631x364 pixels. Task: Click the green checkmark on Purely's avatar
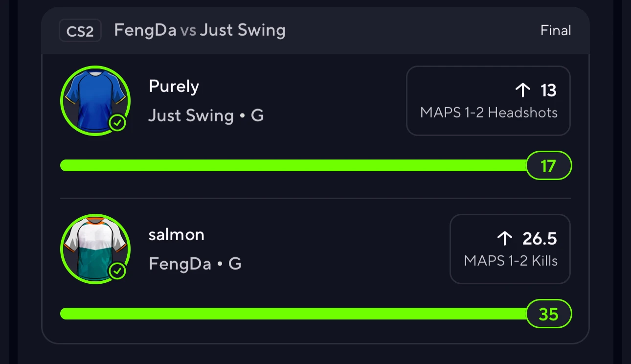pos(117,123)
